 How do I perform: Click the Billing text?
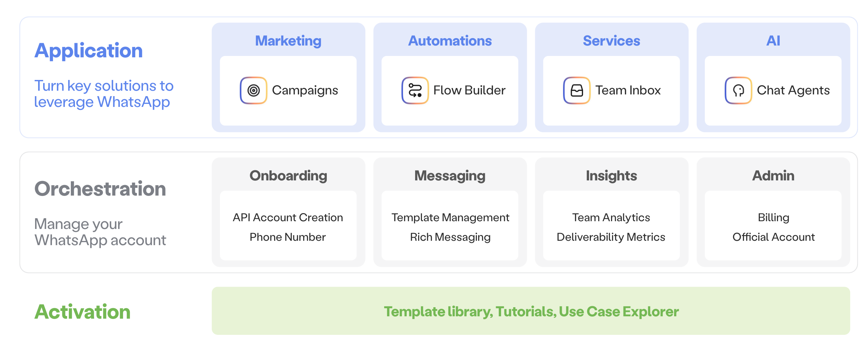[x=774, y=218]
